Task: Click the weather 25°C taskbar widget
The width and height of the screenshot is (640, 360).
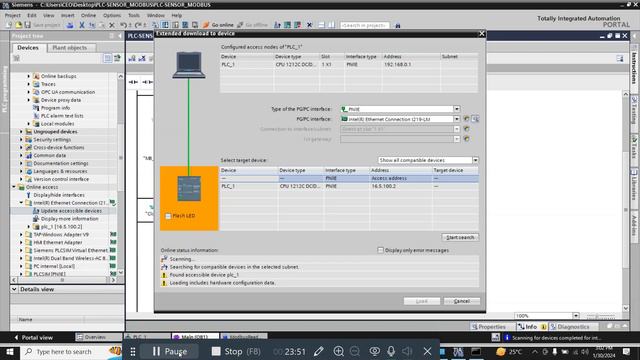Action: 509,351
